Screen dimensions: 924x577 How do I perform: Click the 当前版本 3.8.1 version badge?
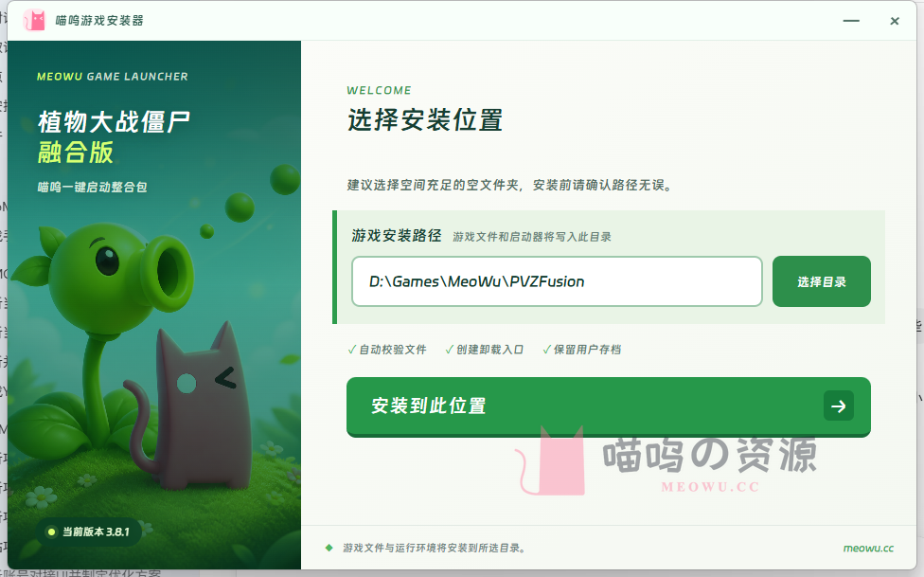90,532
